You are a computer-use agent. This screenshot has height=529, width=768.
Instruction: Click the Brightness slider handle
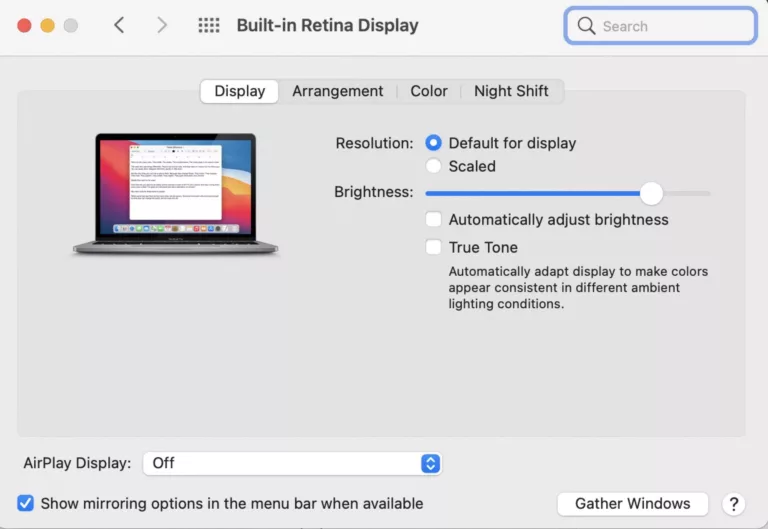click(651, 193)
